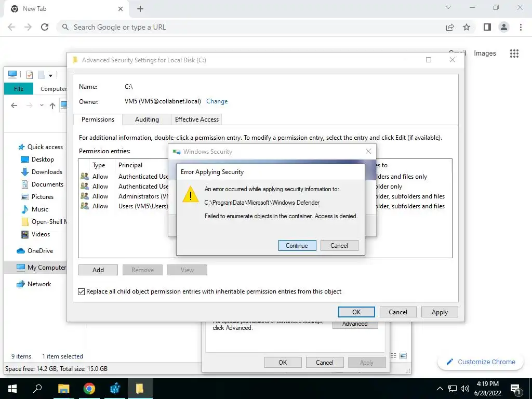Close the New Tab in Chrome

point(121,9)
